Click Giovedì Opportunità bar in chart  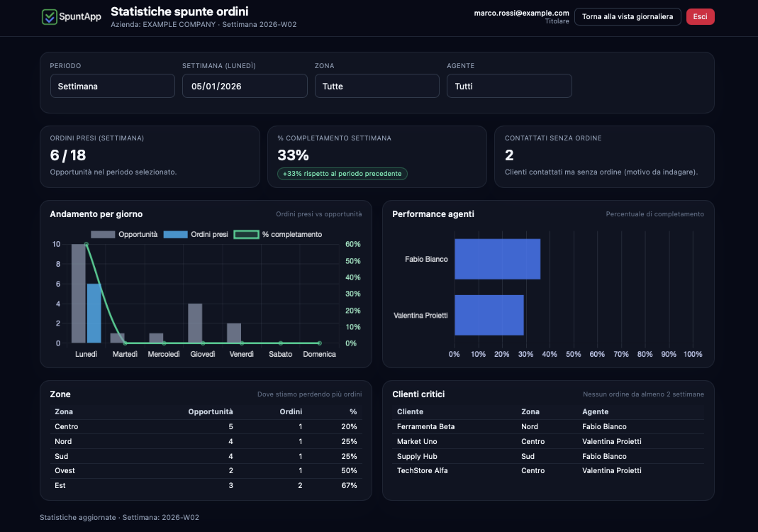(195, 323)
